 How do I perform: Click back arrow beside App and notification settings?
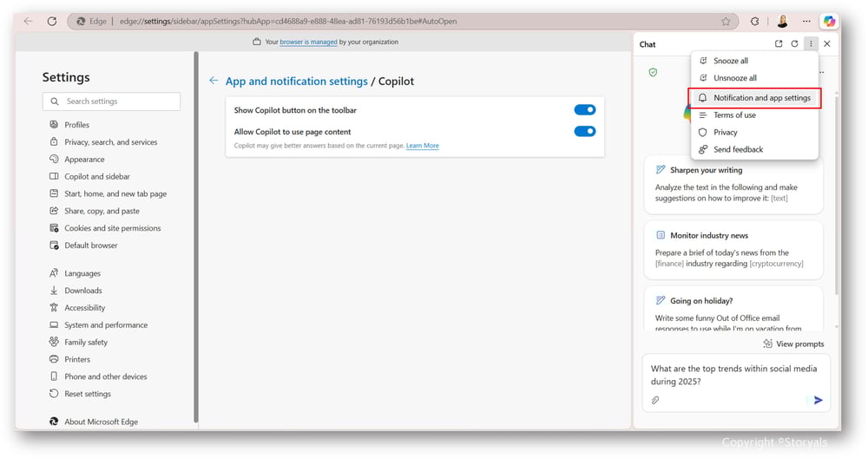[214, 81]
